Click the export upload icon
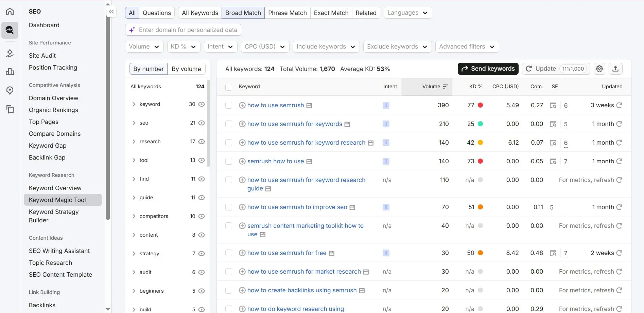644x313 pixels. (615, 69)
